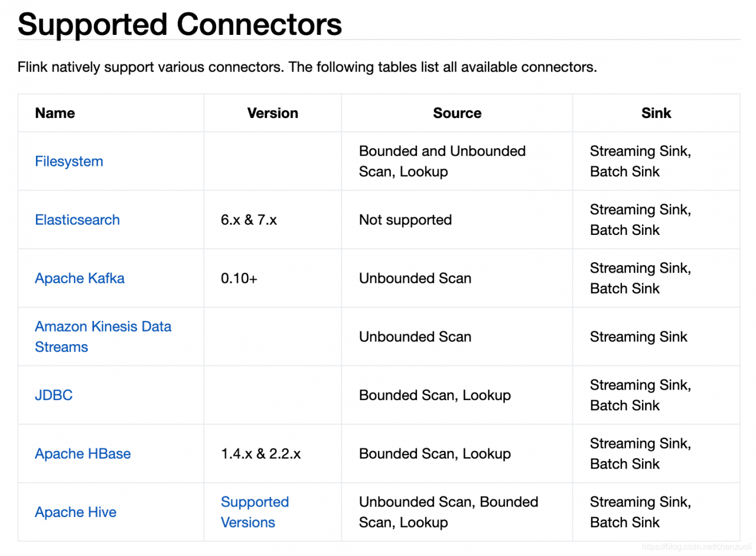
Task: Click the blog.csdn.net watermark text
Action: 695,548
